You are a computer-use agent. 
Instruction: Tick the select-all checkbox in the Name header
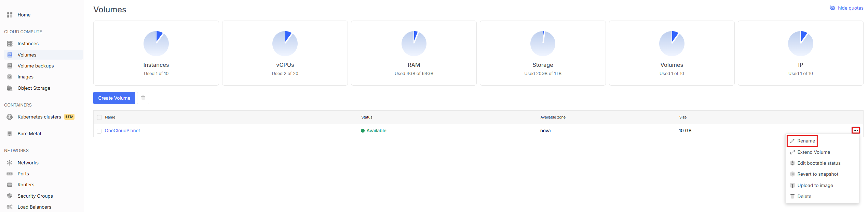[99, 117]
